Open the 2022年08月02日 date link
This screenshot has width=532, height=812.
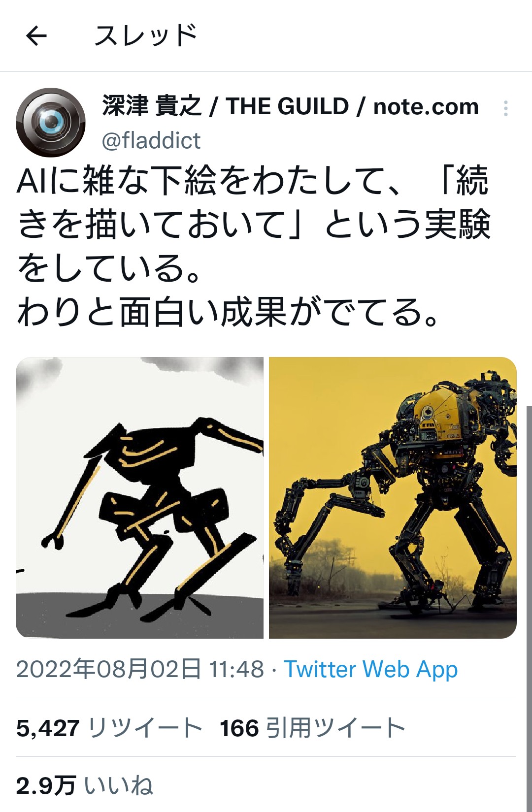click(x=109, y=669)
